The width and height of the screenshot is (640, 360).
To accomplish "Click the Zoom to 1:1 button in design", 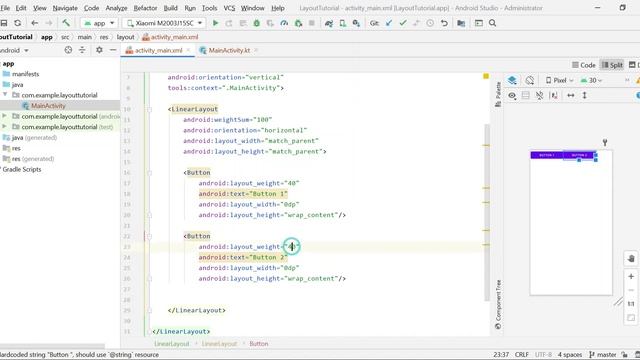I will pos(631,304).
